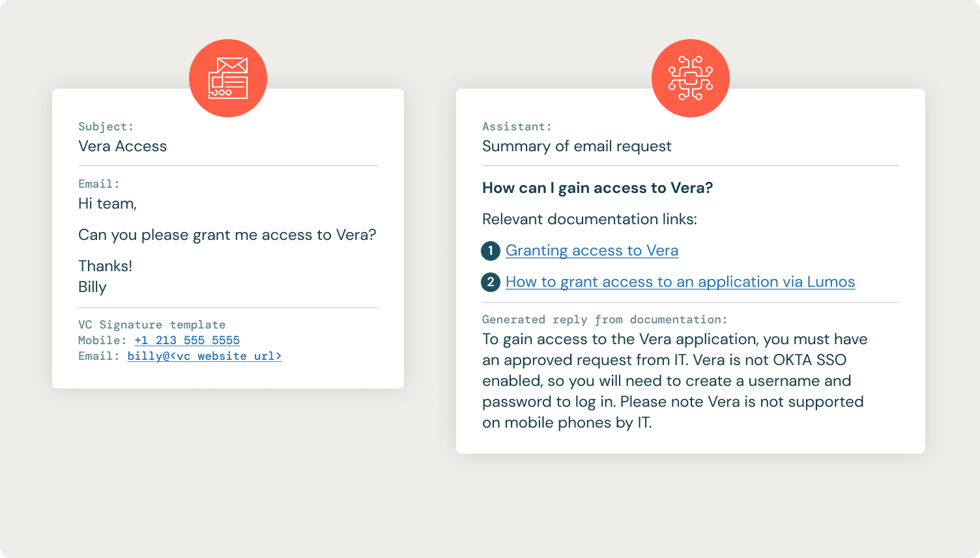
Task: Click the billy@ email address link
Action: (205, 356)
